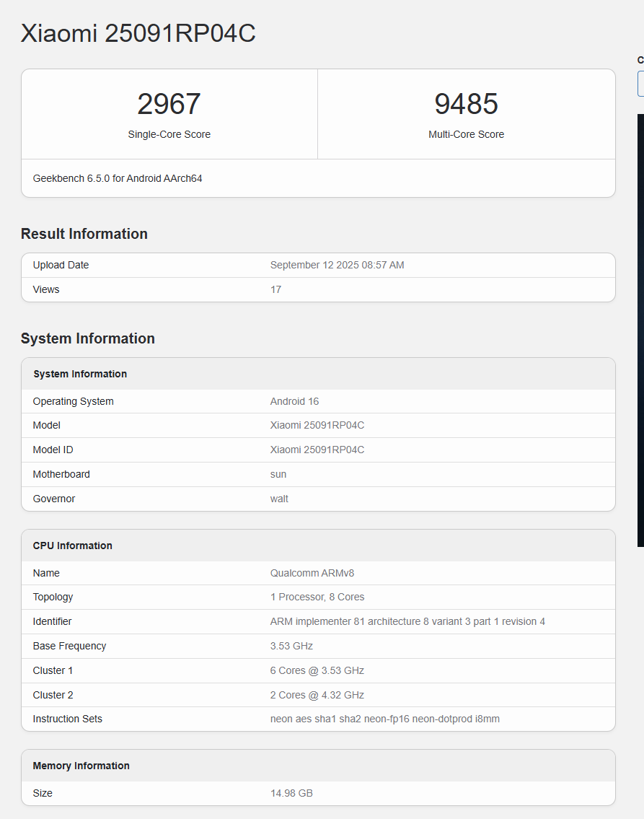The image size is (644, 819).
Task: Click the Xiaomi 25091RP04C page title
Action: click(x=138, y=34)
